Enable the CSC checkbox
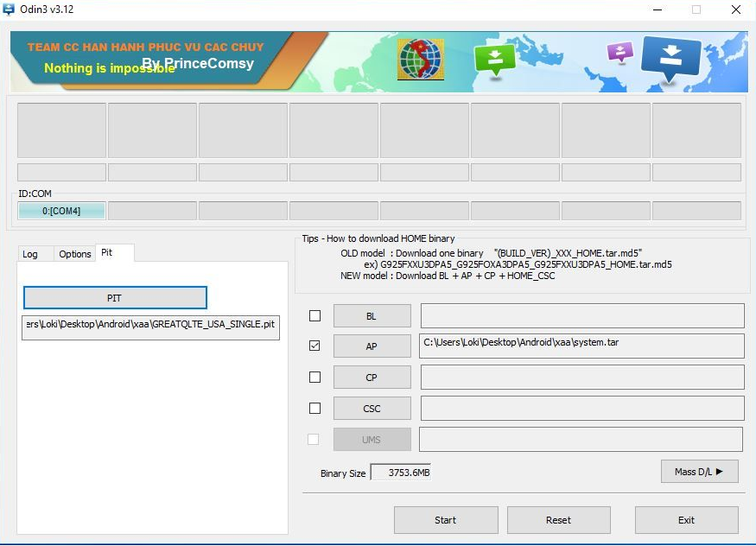Screen dimensions: 756x546 click(314, 408)
